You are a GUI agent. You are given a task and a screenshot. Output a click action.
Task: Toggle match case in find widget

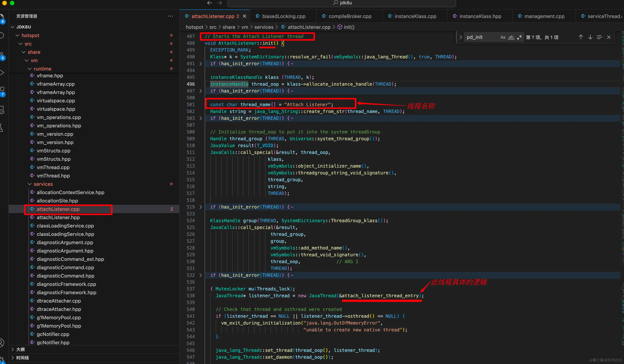pos(502,37)
